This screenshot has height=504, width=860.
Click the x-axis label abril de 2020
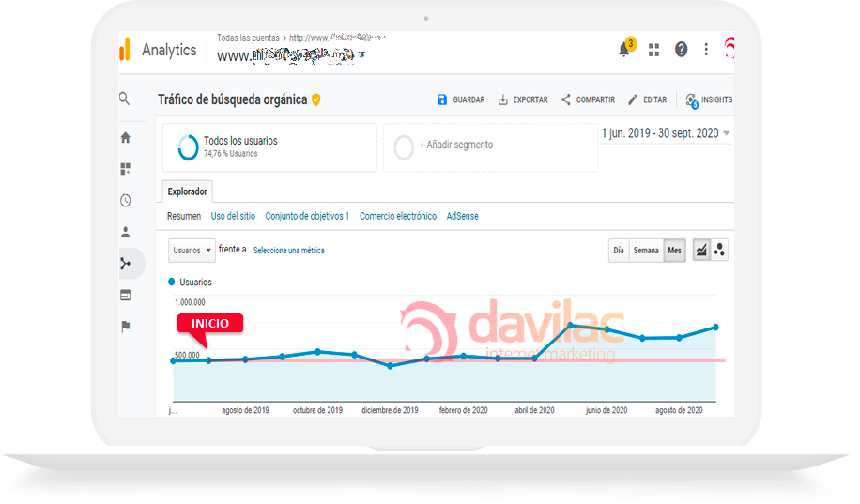click(x=534, y=410)
